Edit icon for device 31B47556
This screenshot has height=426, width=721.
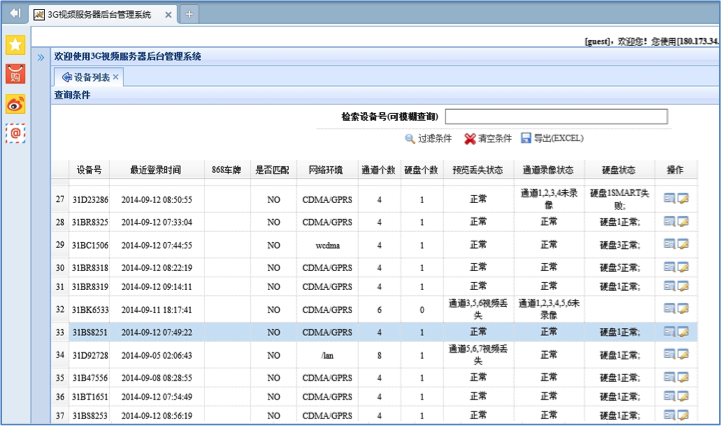pyautogui.click(x=683, y=377)
